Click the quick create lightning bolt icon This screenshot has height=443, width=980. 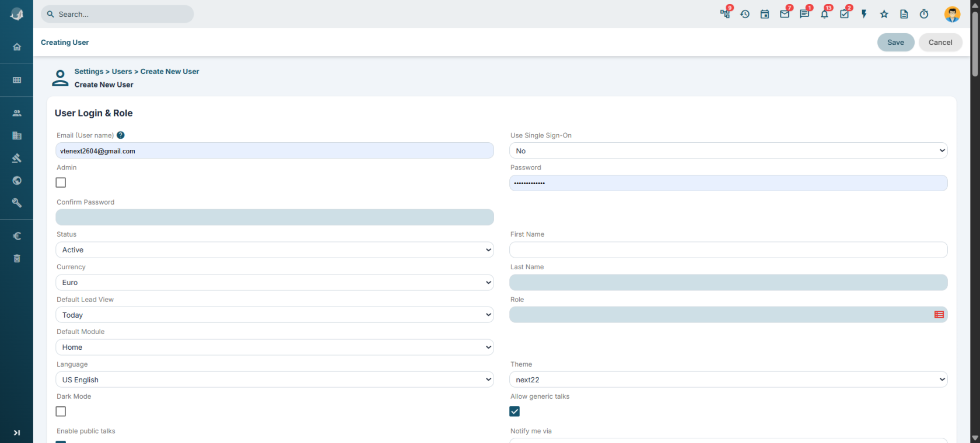pyautogui.click(x=864, y=14)
